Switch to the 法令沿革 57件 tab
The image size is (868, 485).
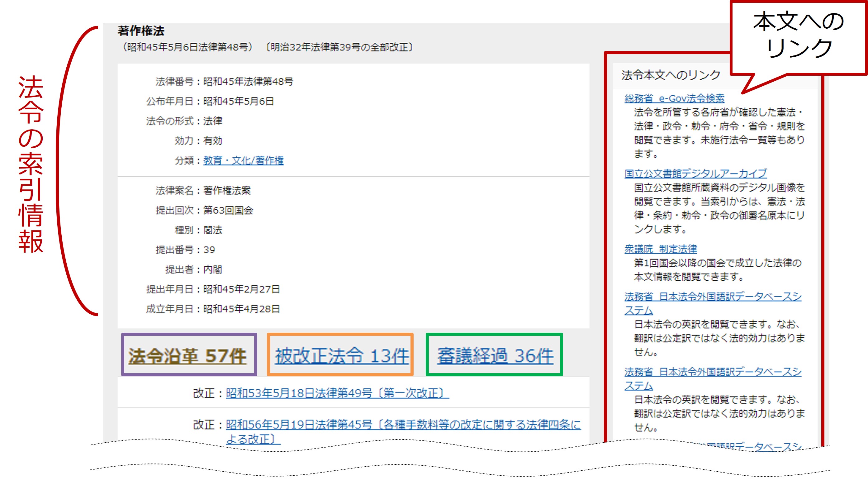pos(187,356)
